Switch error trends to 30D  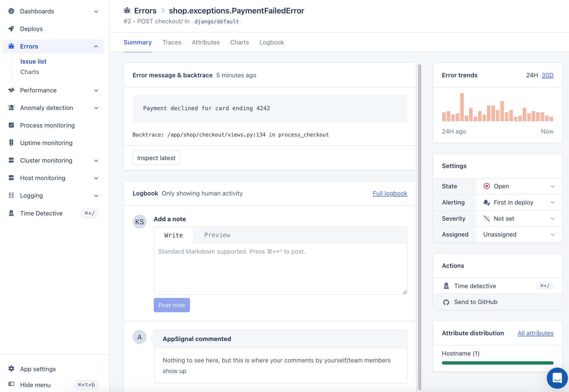click(x=547, y=75)
